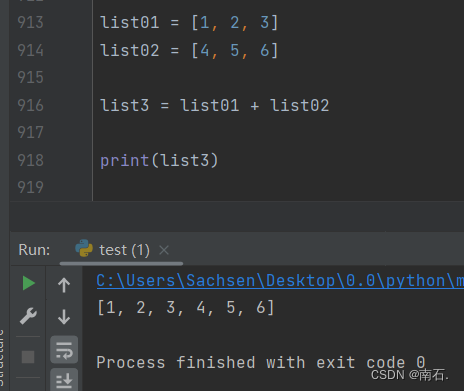Click the print(list3) statement
This screenshot has width=464, height=391.
(159, 160)
